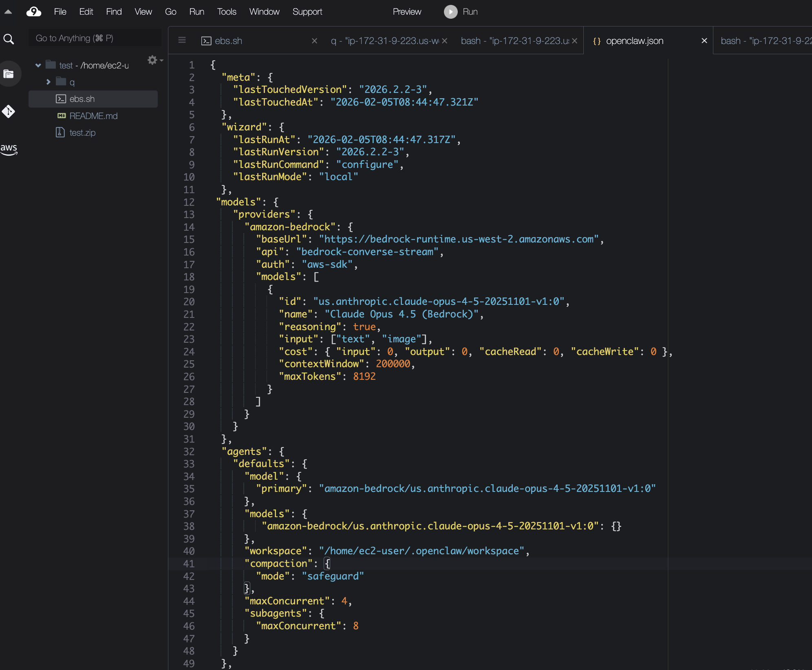
Task: Collapse the test root folder
Action: [38, 65]
